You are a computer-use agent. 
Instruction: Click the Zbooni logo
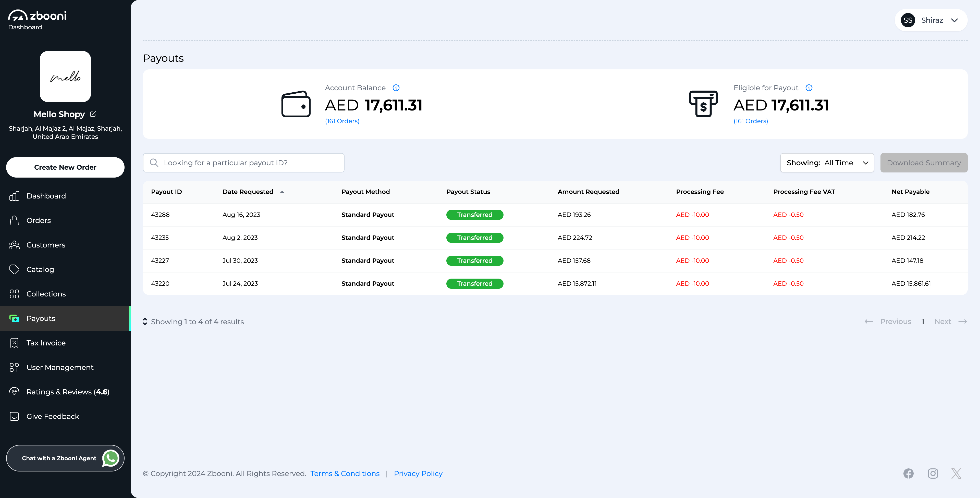coord(37,16)
